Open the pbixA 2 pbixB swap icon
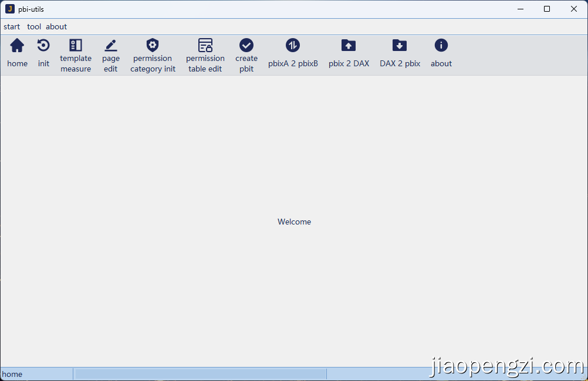Screen dimensions: 588x381 293,46
